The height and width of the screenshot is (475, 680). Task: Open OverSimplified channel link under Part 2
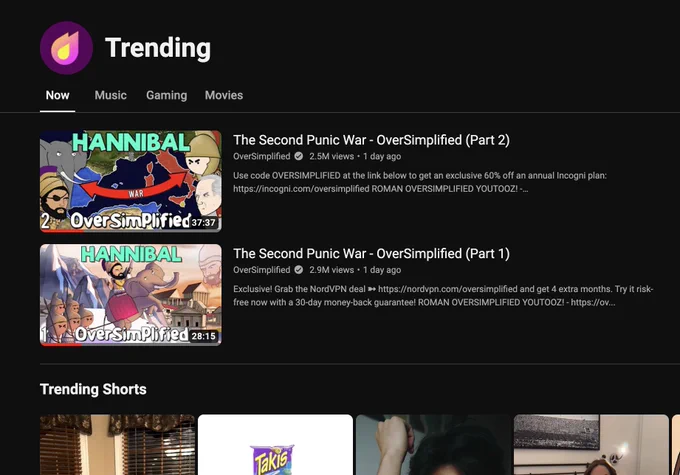click(262, 156)
